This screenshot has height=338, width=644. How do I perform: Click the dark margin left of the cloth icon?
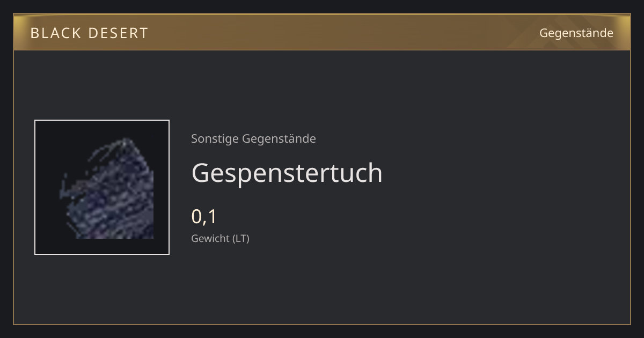click(47, 187)
